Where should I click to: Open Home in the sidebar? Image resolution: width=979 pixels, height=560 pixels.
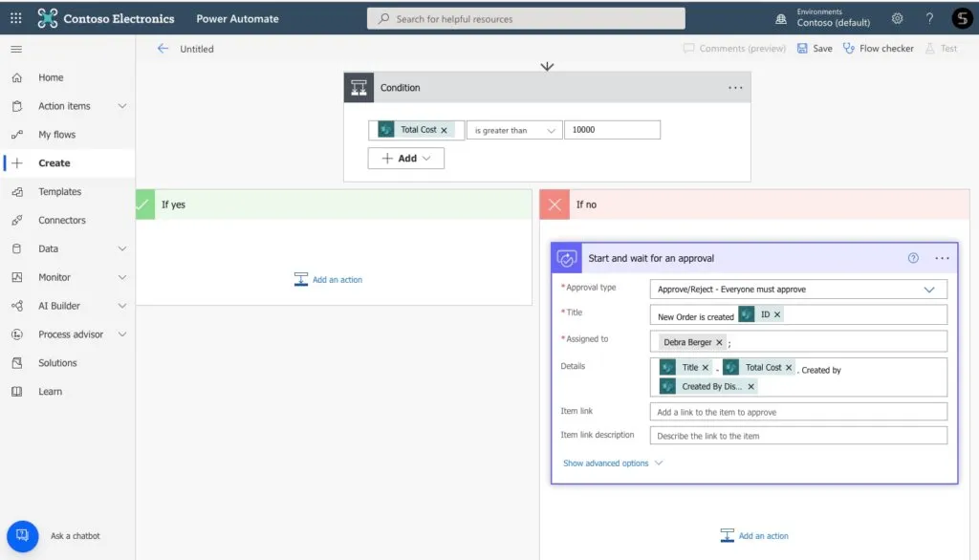[51, 77]
